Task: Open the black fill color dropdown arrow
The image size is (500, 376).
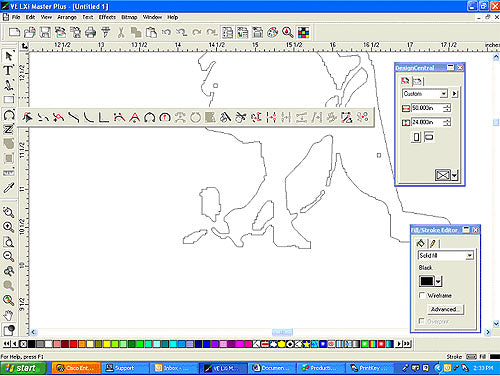Action: [438, 281]
